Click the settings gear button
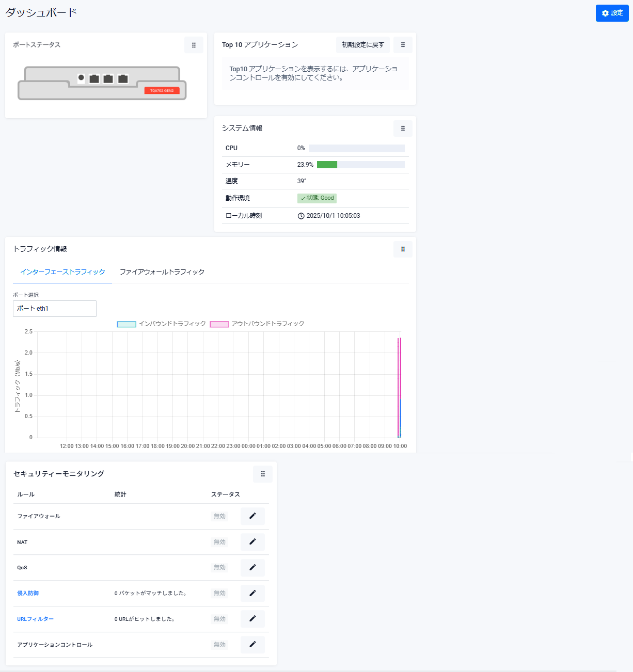The width and height of the screenshot is (633, 672). tap(612, 13)
